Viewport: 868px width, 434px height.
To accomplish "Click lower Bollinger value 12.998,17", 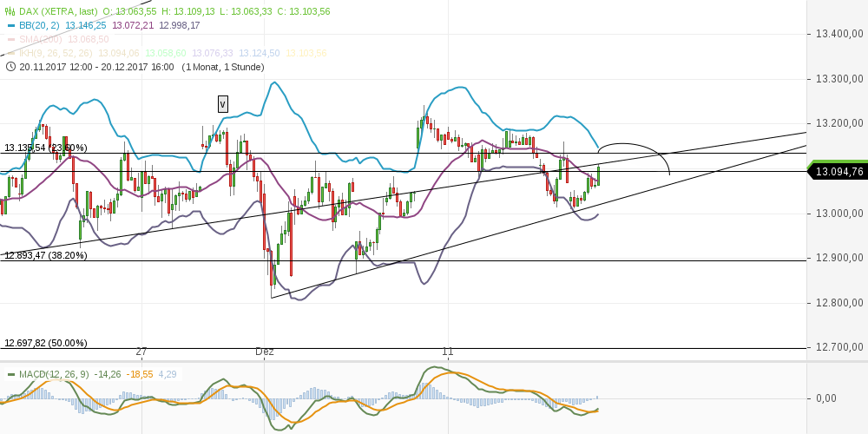I will click(x=180, y=25).
